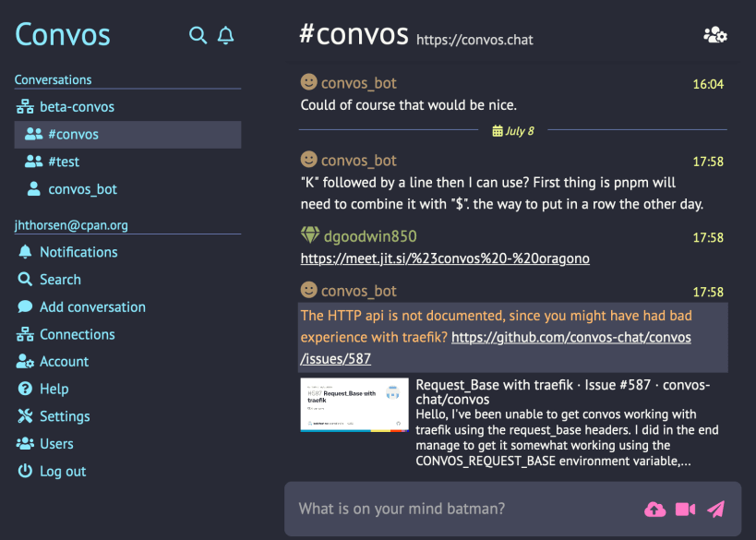
Task: Click the jhthorsen@cpan.org sidebar heading
Action: tap(71, 225)
